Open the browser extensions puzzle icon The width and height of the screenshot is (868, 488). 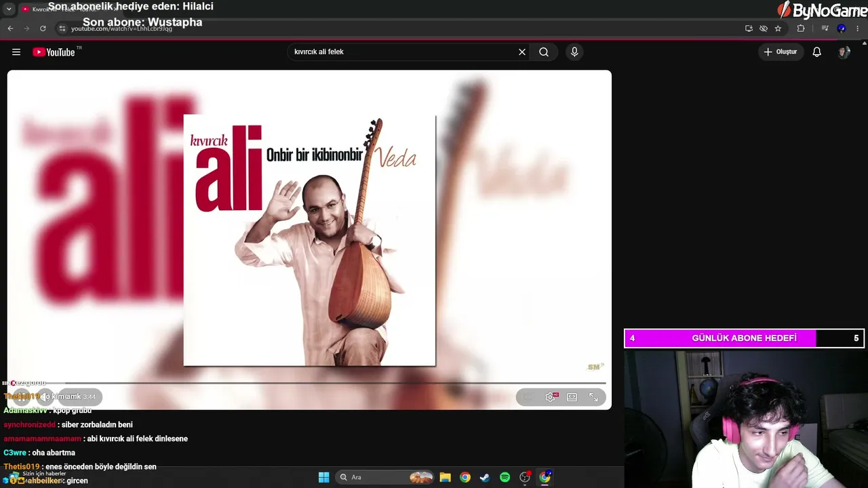tap(801, 28)
